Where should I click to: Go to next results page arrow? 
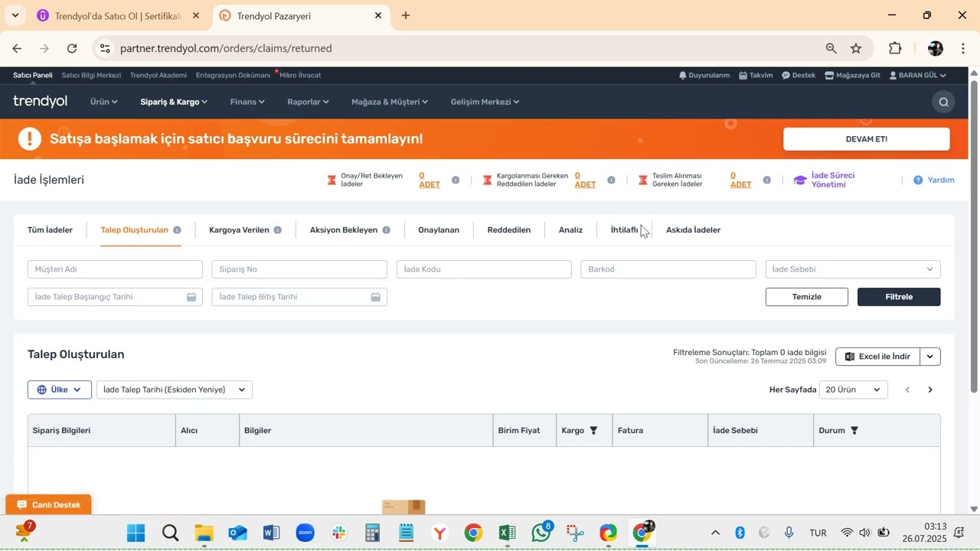point(930,390)
